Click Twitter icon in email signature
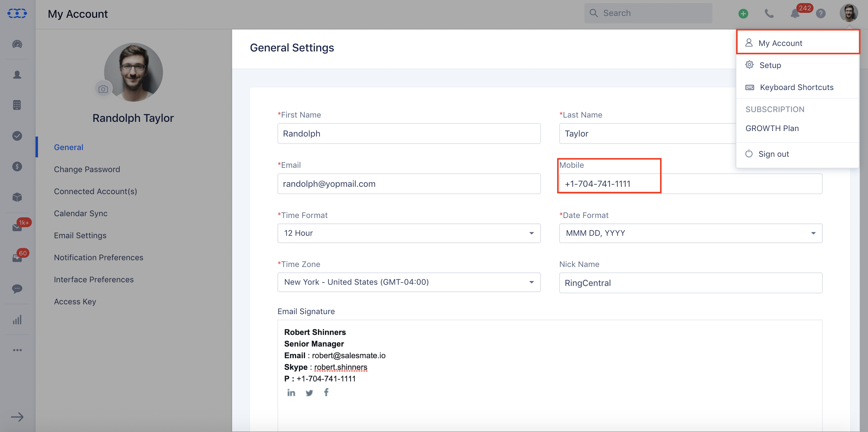The image size is (868, 432). tap(309, 392)
